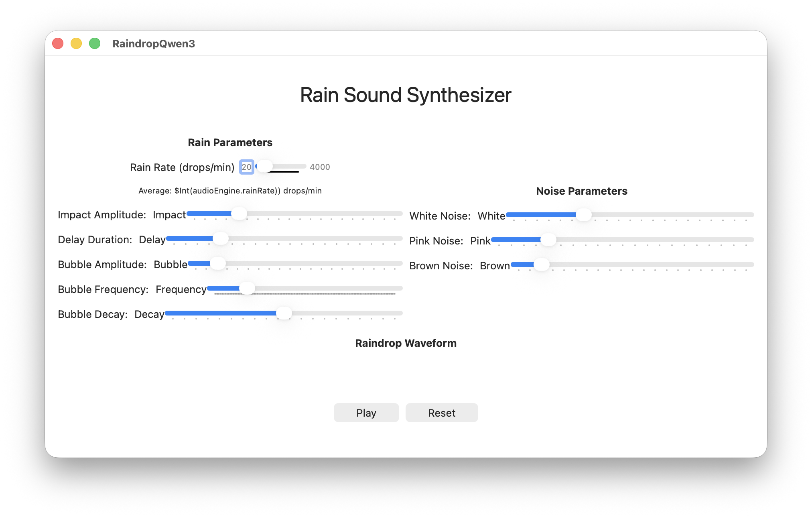Click the Pink Noise slider thumb
The width and height of the screenshot is (812, 517).
[548, 240]
